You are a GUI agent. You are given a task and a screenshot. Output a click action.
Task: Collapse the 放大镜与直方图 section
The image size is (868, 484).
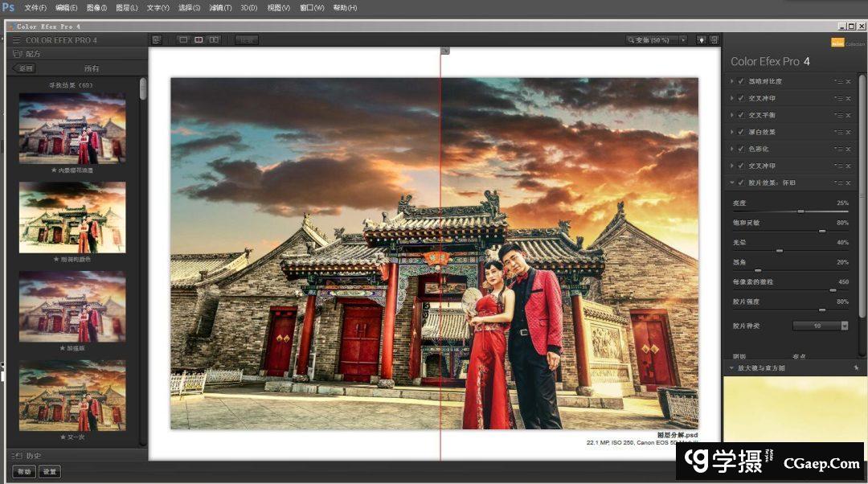[x=731, y=367]
